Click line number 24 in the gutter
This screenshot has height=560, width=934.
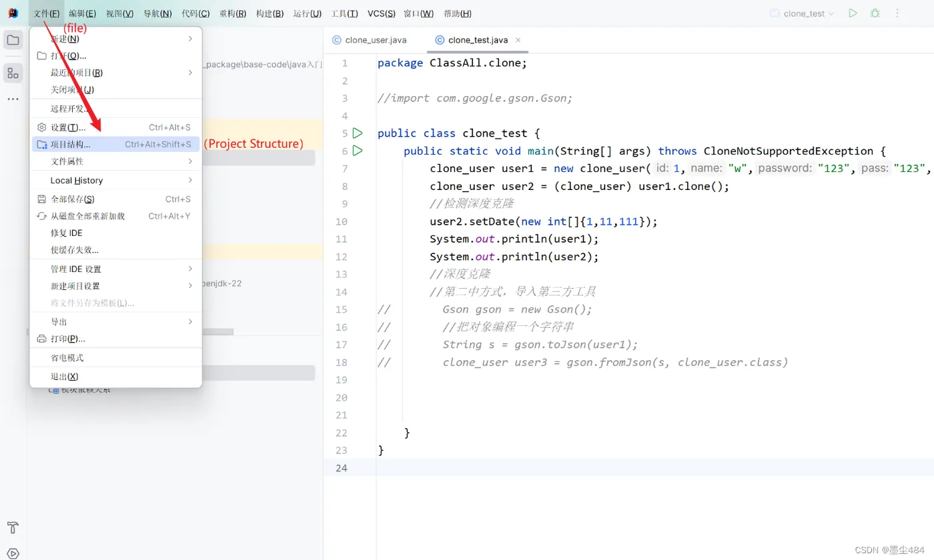pyautogui.click(x=341, y=468)
